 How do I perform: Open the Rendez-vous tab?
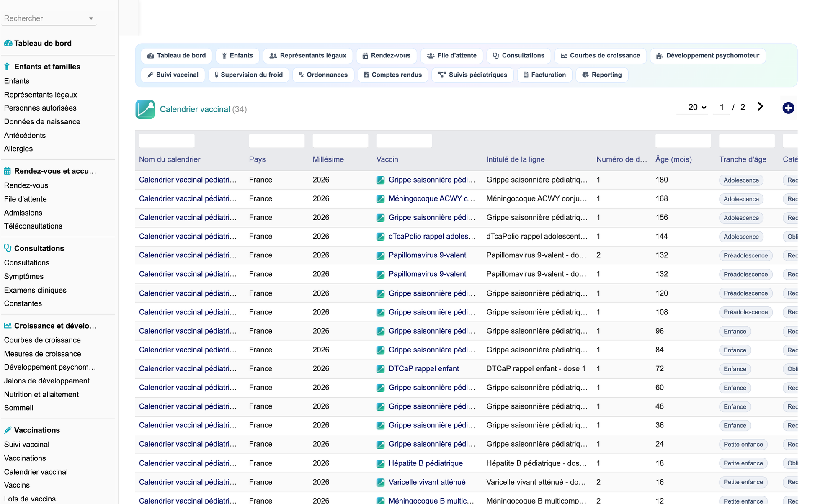(386, 56)
